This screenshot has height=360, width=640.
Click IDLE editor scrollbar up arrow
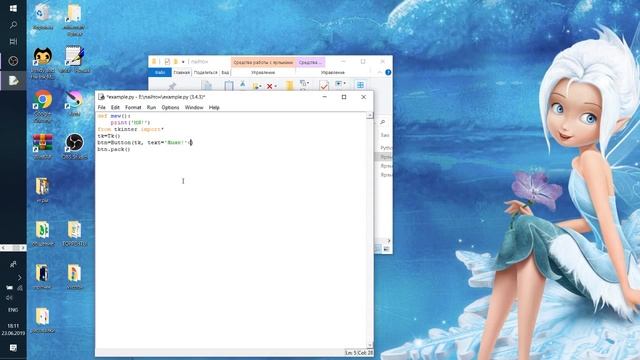[370, 116]
